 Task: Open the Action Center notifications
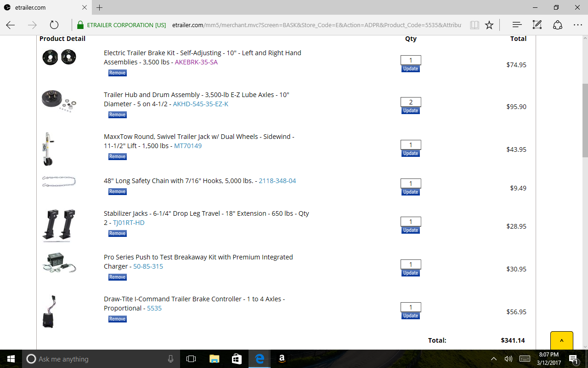point(573,359)
